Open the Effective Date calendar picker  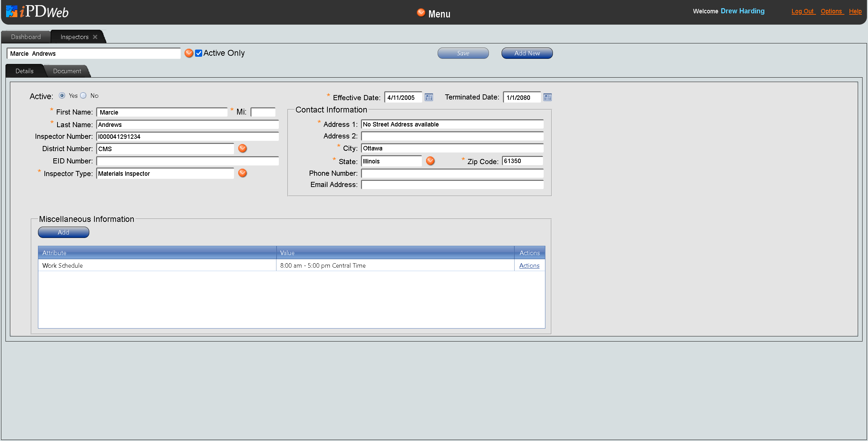coord(429,97)
